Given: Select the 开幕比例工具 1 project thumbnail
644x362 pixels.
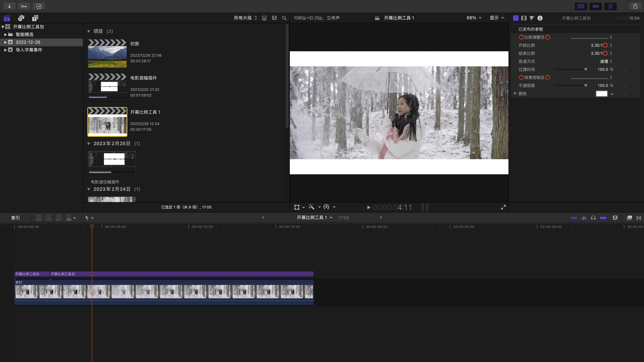Looking at the screenshot, I should click(107, 122).
